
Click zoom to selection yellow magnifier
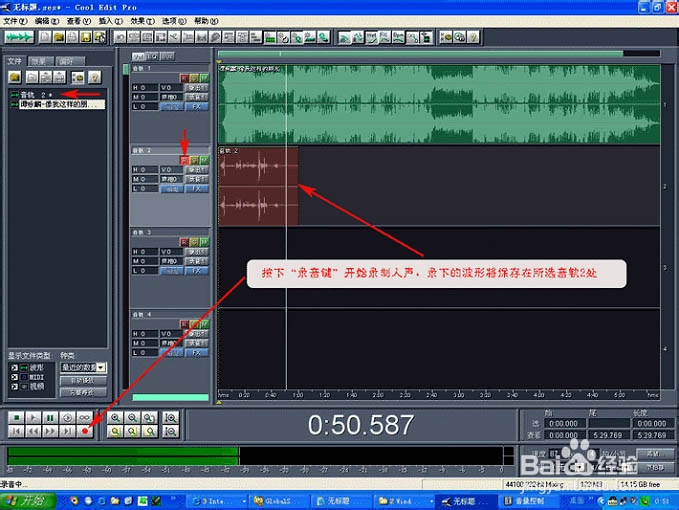coord(115,431)
